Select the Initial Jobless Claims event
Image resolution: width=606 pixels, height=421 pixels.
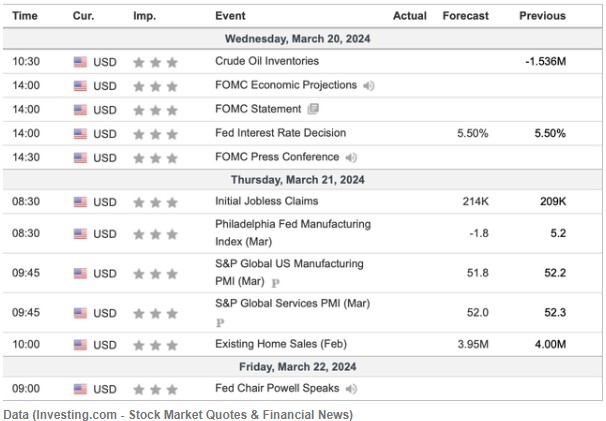tap(265, 203)
